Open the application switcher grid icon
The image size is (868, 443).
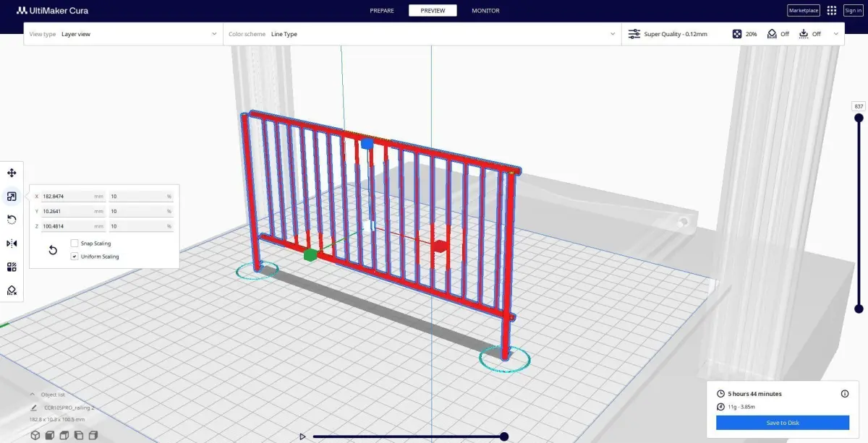pyautogui.click(x=832, y=11)
